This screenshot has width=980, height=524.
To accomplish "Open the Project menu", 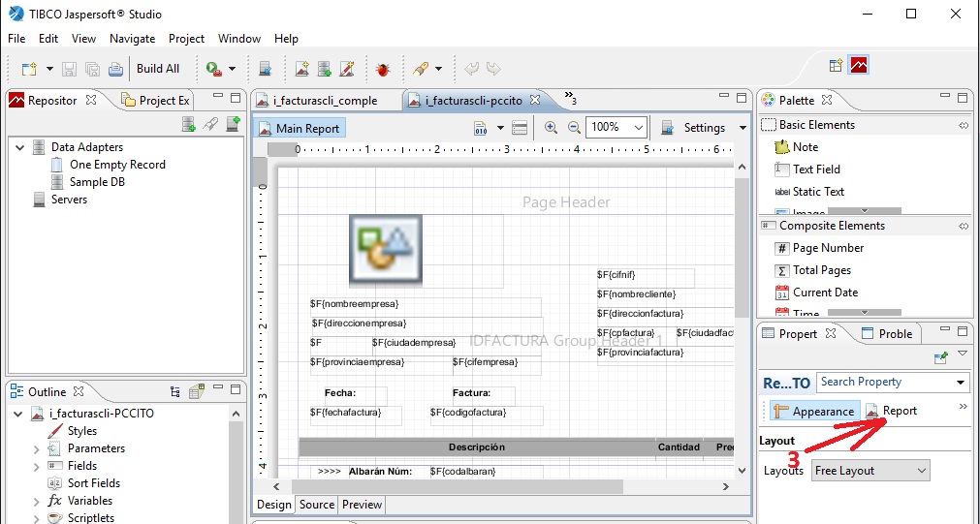I will tap(186, 39).
